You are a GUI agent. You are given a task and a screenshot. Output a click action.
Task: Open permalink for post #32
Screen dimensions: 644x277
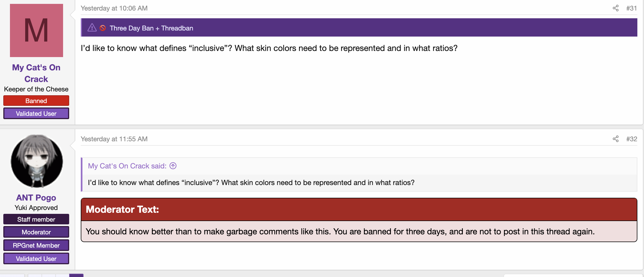(x=632, y=139)
